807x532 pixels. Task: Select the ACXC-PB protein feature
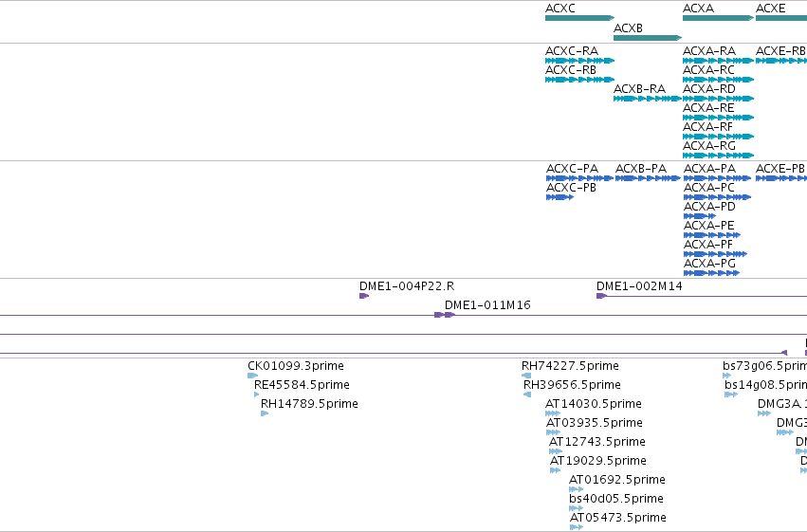pos(559,197)
